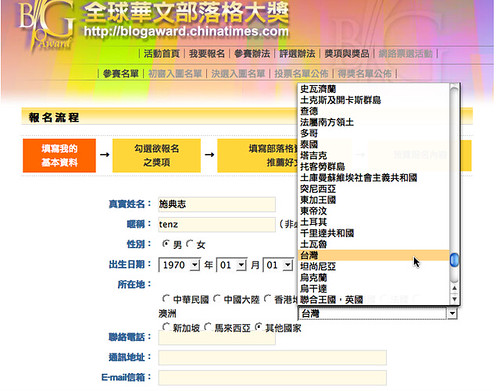The width and height of the screenshot is (500, 391).
Task: Select 突尼西亞 from the country list
Action: (x=373, y=189)
